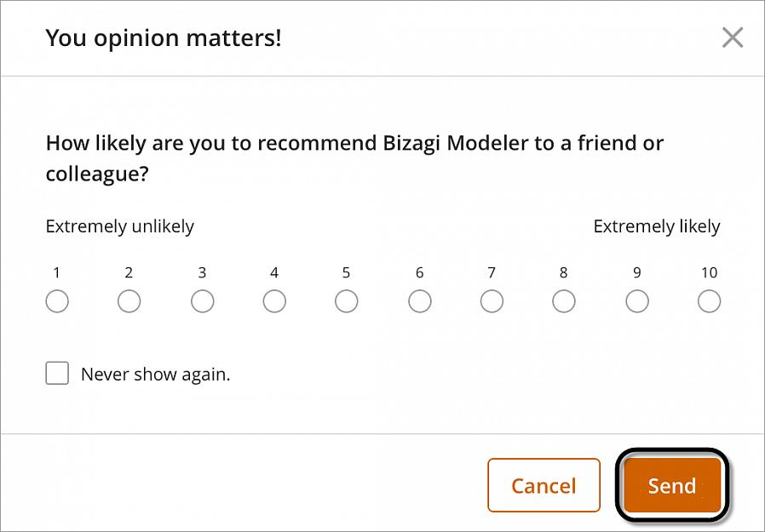
Task: Submit the rating with Send
Action: click(x=672, y=486)
